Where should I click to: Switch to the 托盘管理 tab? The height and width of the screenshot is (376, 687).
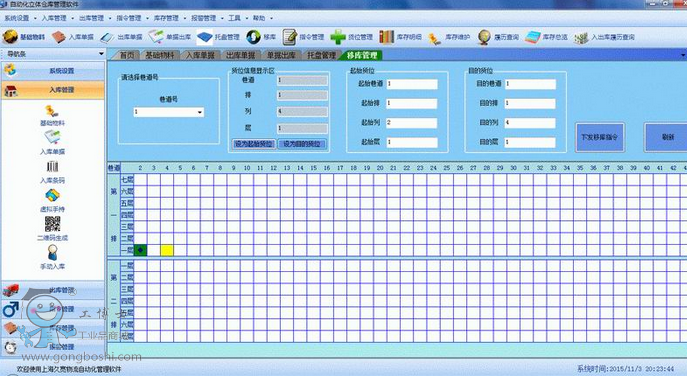(x=321, y=55)
